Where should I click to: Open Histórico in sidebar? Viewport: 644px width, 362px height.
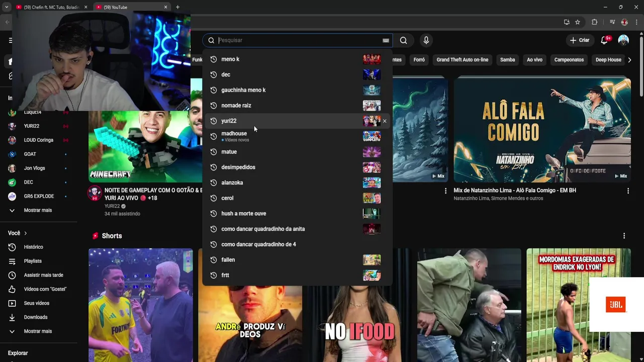[x=38, y=247]
